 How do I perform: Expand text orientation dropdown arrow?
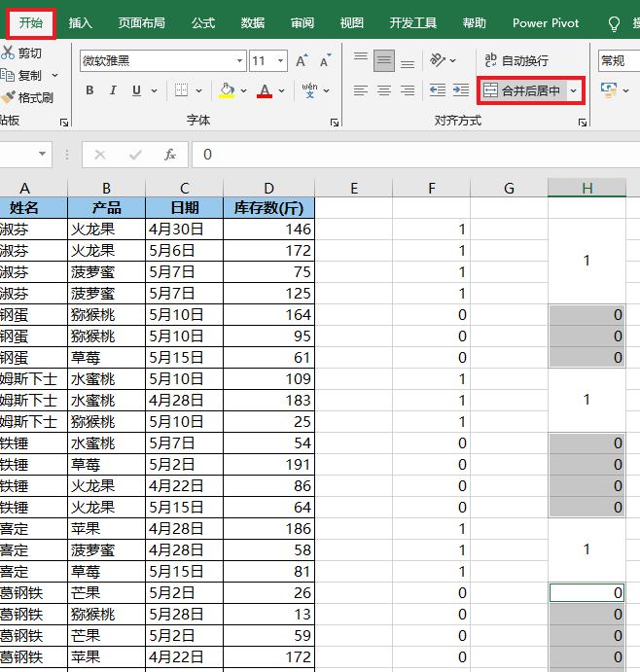click(452, 61)
